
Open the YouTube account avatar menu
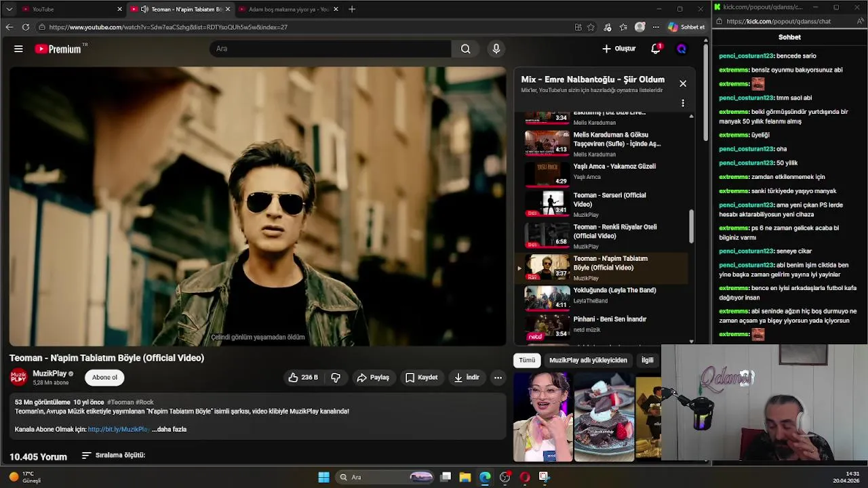pyautogui.click(x=682, y=49)
